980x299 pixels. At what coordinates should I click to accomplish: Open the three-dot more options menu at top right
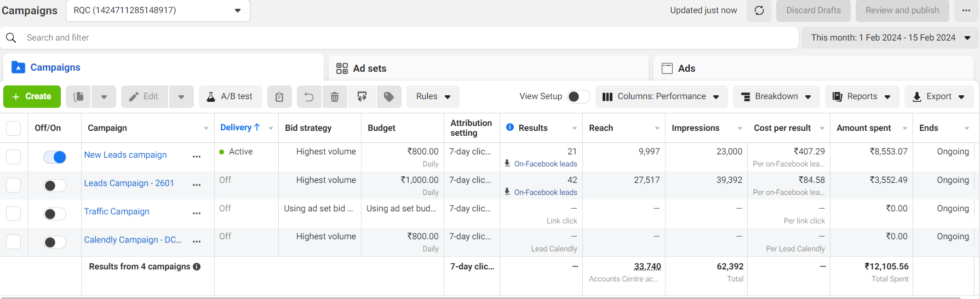966,10
